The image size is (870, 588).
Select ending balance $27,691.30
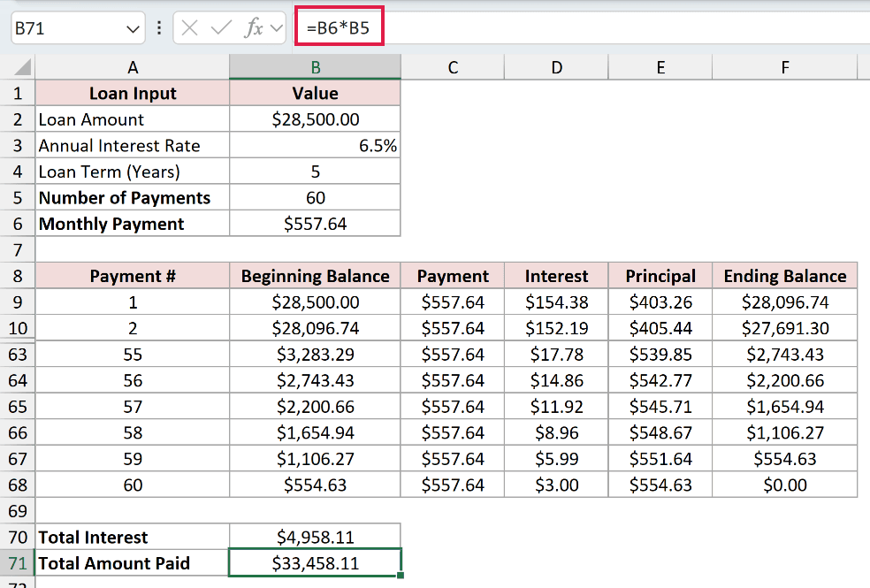pyautogui.click(x=784, y=328)
